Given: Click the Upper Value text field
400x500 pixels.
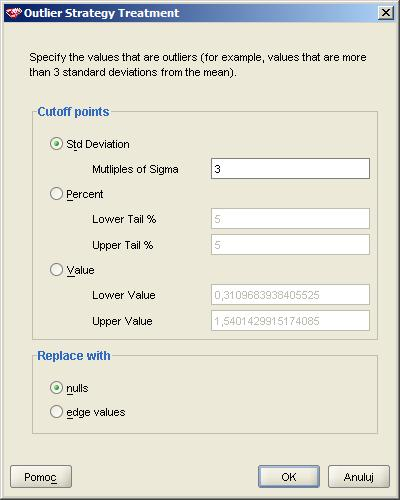Looking at the screenshot, I should tap(290, 321).
